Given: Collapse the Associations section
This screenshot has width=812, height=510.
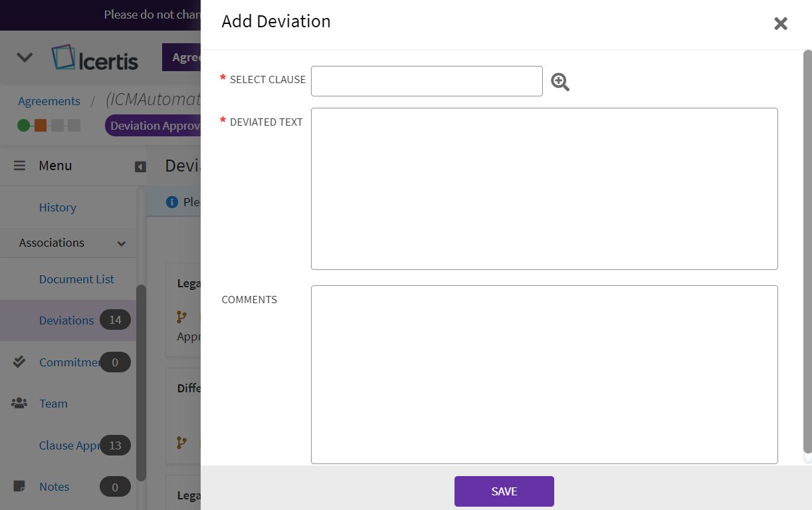Looking at the screenshot, I should (x=122, y=243).
